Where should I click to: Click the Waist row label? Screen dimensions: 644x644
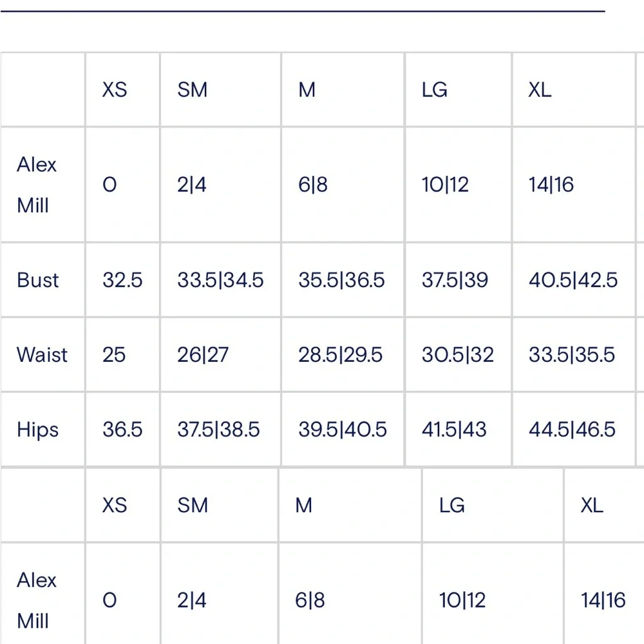coord(43,354)
